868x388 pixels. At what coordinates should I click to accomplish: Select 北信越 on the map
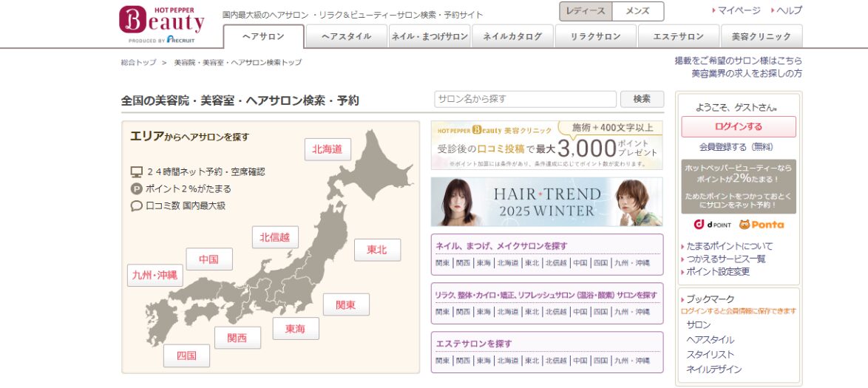point(275,237)
